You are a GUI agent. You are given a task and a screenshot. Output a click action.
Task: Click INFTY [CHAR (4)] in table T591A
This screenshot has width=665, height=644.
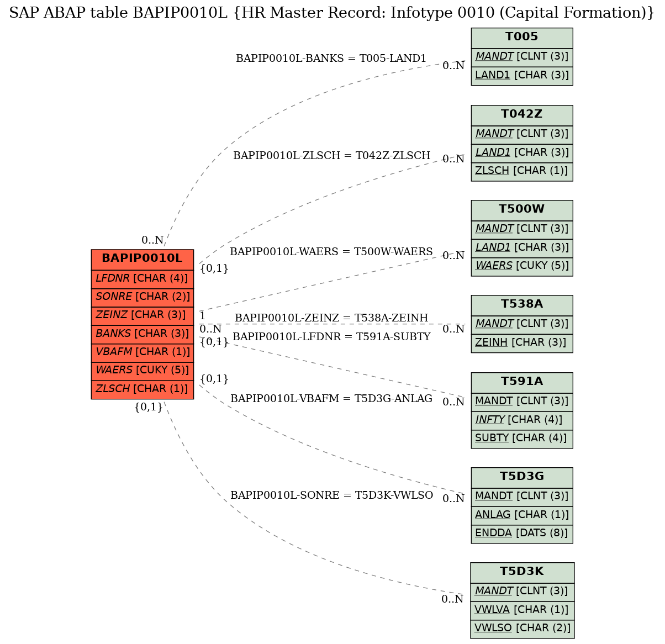point(522,420)
